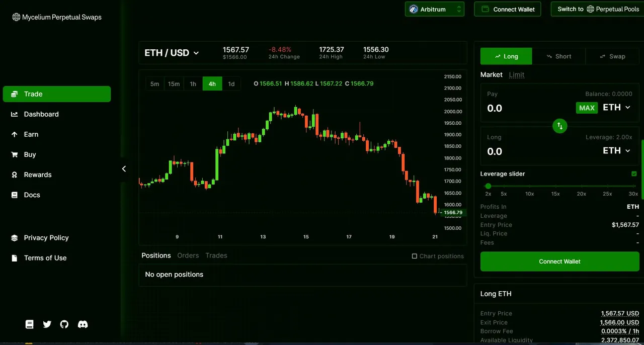Go to the Earn section
The image size is (644, 345).
(25, 134)
